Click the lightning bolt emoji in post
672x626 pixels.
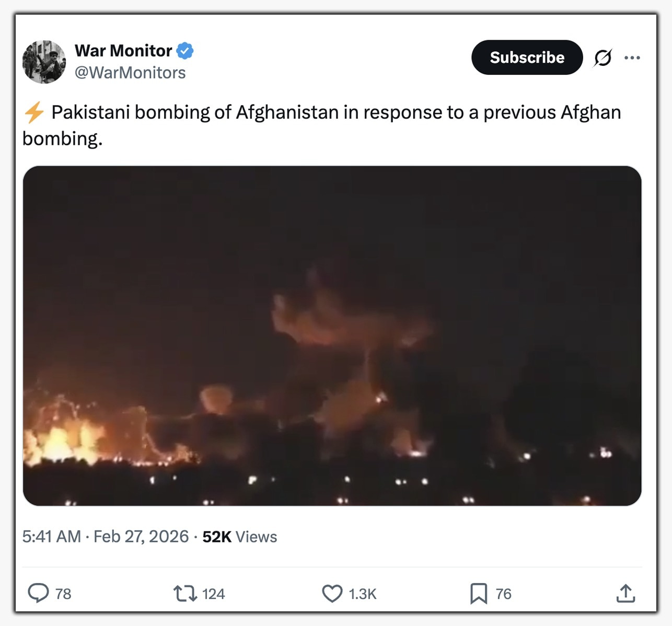[x=34, y=112]
